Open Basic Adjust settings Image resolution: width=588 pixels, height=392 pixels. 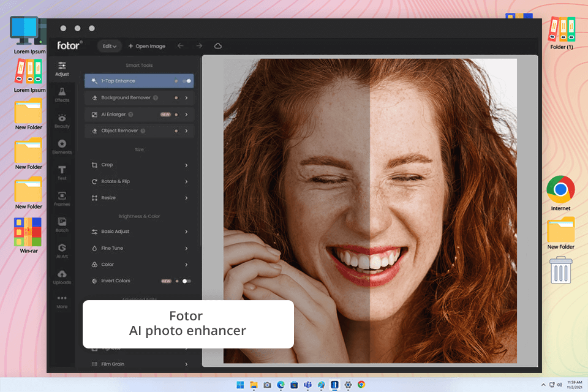click(x=139, y=232)
